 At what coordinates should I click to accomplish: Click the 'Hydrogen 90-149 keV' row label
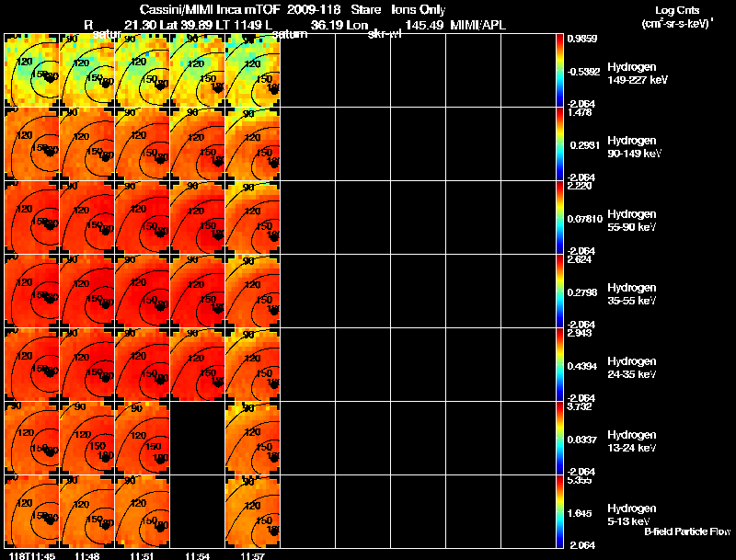click(634, 147)
